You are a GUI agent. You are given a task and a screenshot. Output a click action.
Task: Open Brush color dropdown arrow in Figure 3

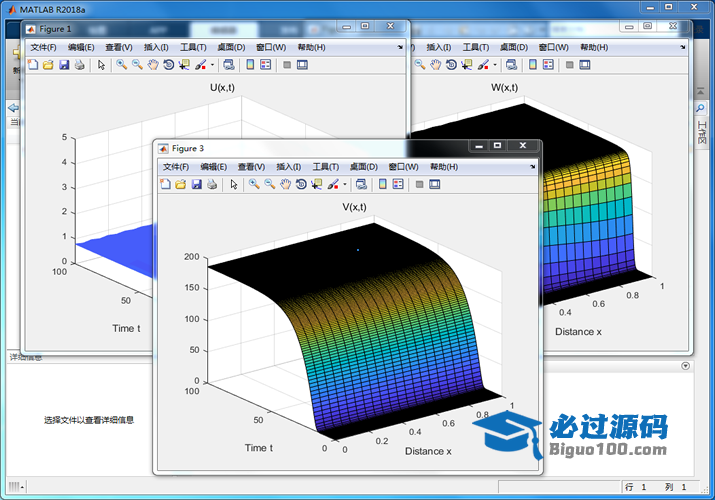click(345, 184)
